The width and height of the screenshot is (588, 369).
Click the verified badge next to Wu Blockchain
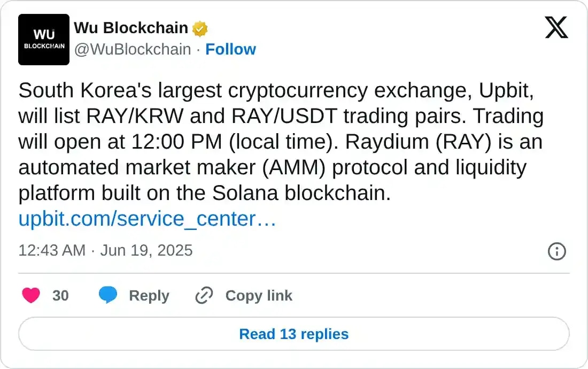tap(199, 28)
